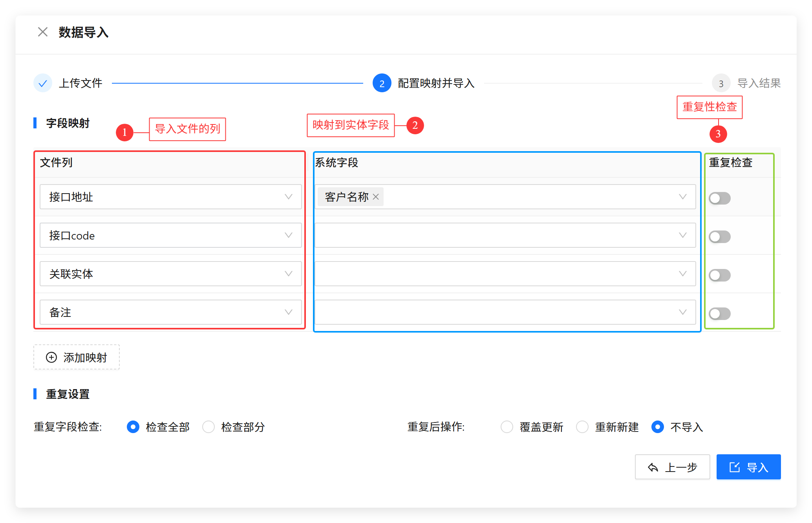
Task: Toggle duplicate check switch for 备注 row
Action: tap(719, 314)
